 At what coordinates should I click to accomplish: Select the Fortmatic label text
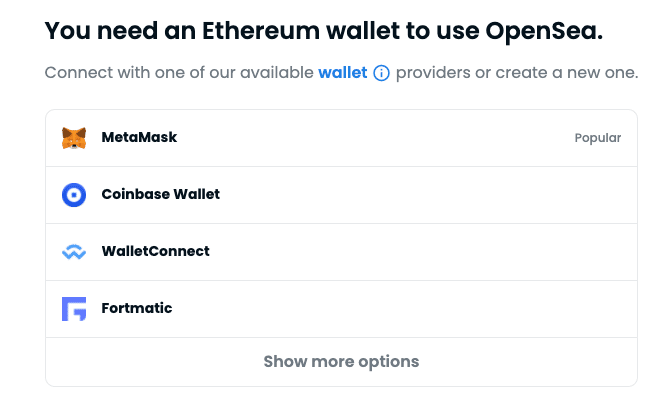tap(137, 308)
